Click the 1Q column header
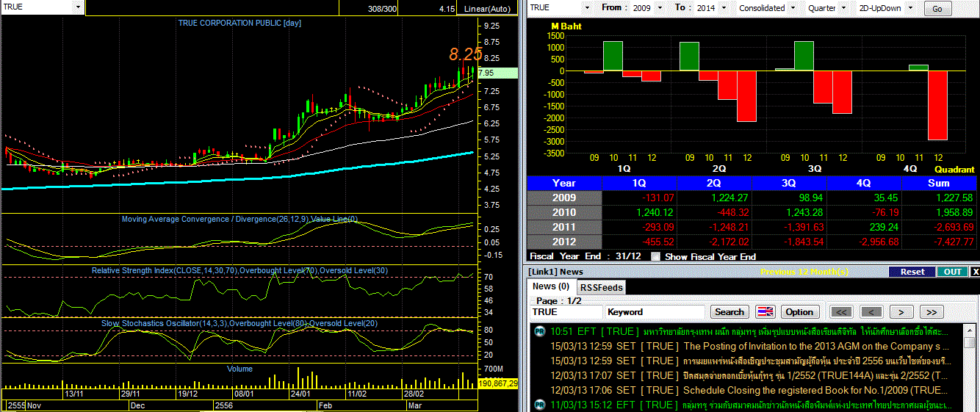Screen dimensions: 980x412 point(640,183)
